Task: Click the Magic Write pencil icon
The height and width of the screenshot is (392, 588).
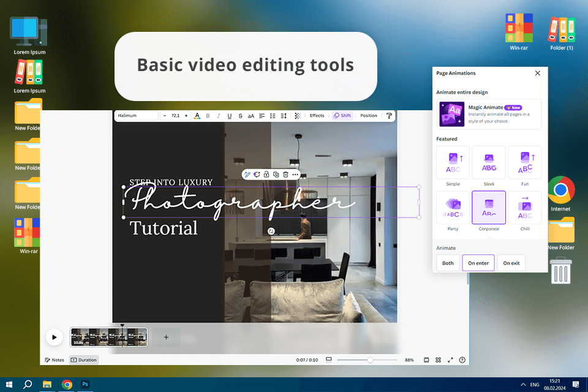Action: tap(247, 175)
